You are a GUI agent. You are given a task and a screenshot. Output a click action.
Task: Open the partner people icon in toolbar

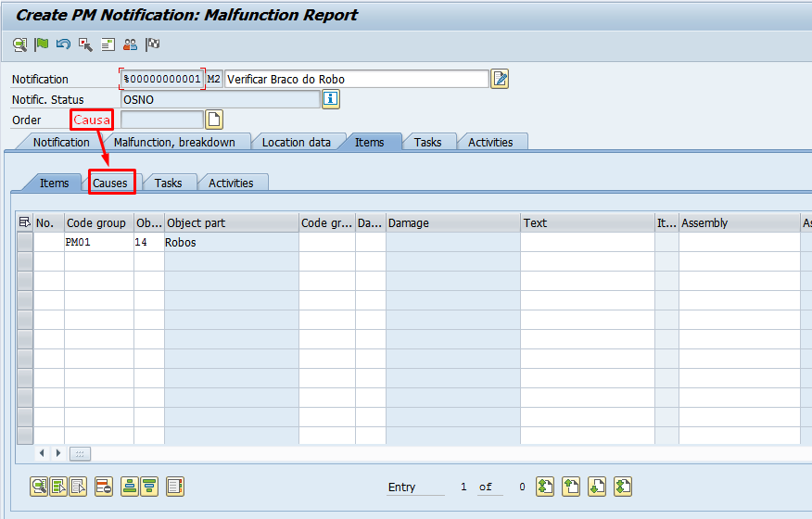(x=130, y=44)
